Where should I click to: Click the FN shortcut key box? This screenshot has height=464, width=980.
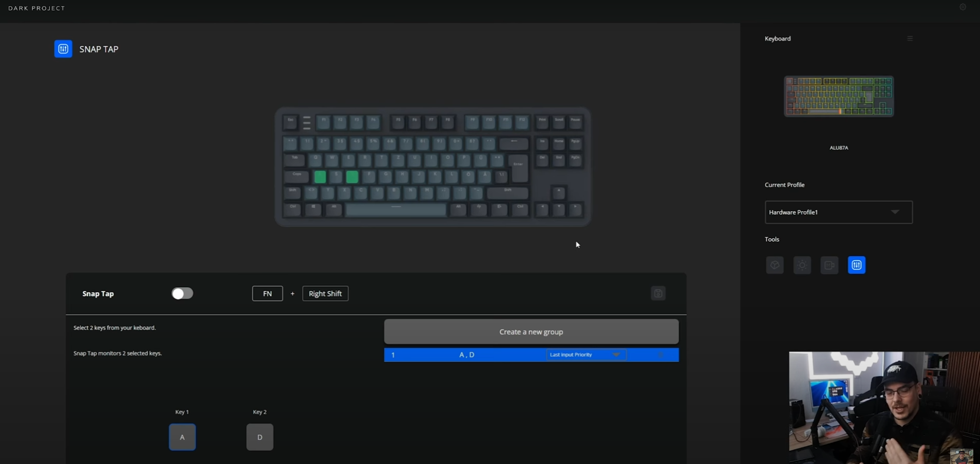(x=267, y=293)
